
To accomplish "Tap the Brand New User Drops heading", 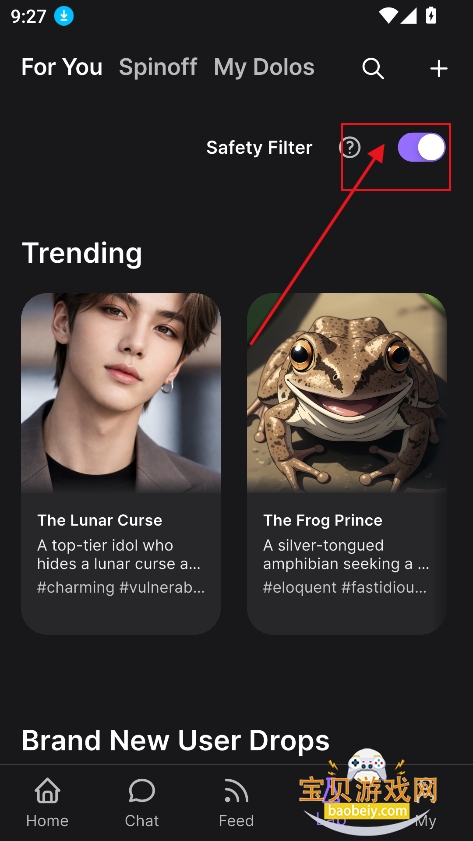I will pos(175,741).
